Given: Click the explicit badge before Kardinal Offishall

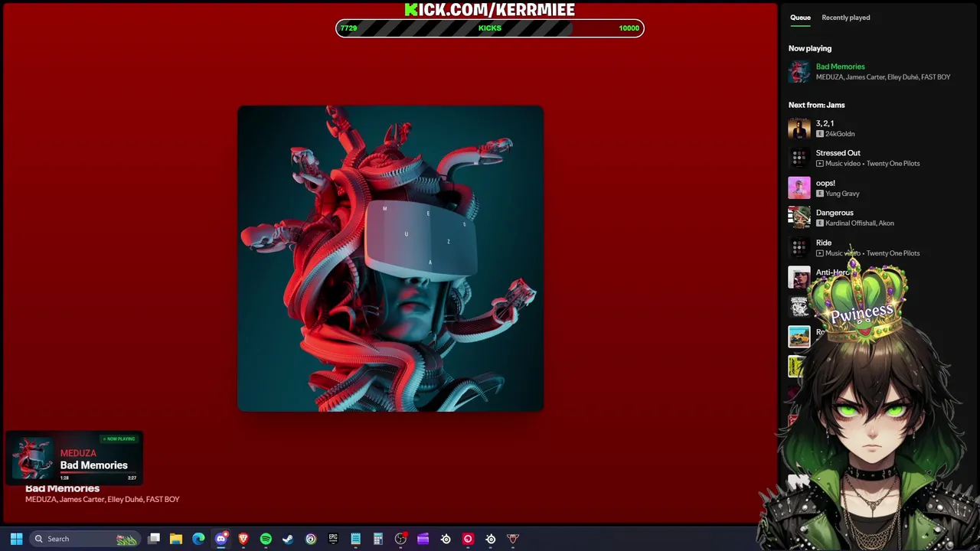Looking at the screenshot, I should click(820, 223).
